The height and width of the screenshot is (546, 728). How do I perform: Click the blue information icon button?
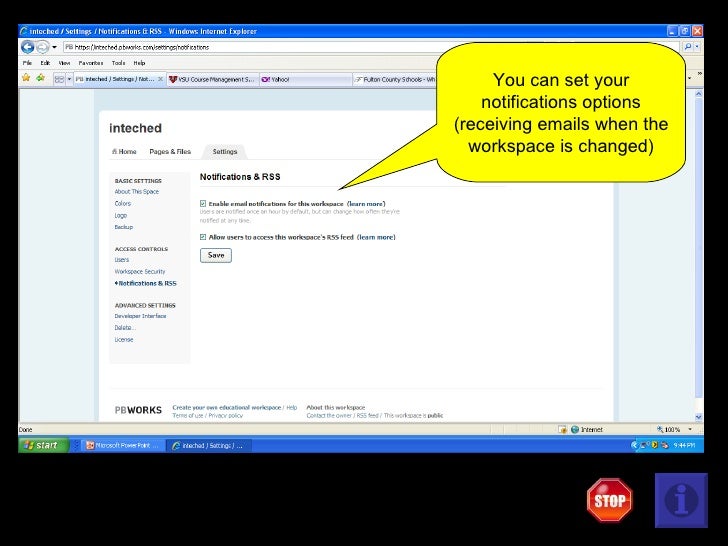coord(681,500)
